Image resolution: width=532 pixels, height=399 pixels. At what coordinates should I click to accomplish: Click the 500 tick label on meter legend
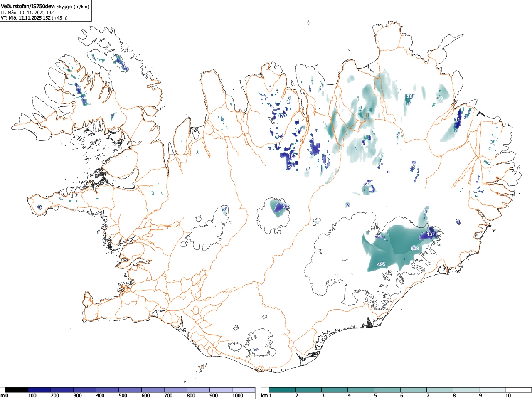[x=123, y=396]
